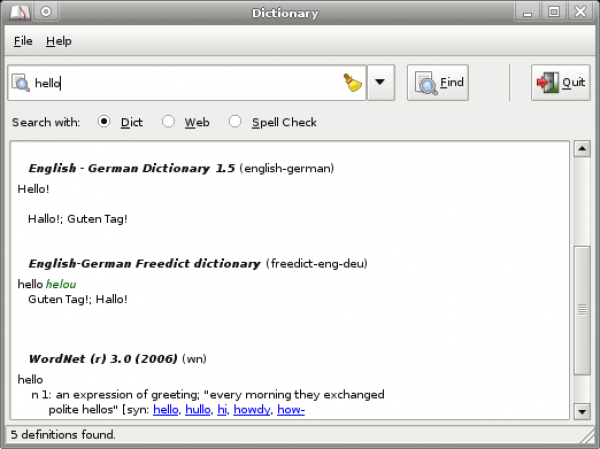Follow the 'hullo' synonym link

[x=198, y=410]
